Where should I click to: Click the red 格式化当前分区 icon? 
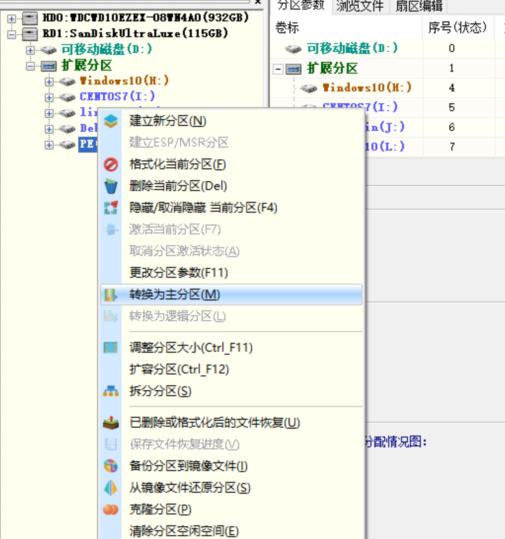coord(111,164)
